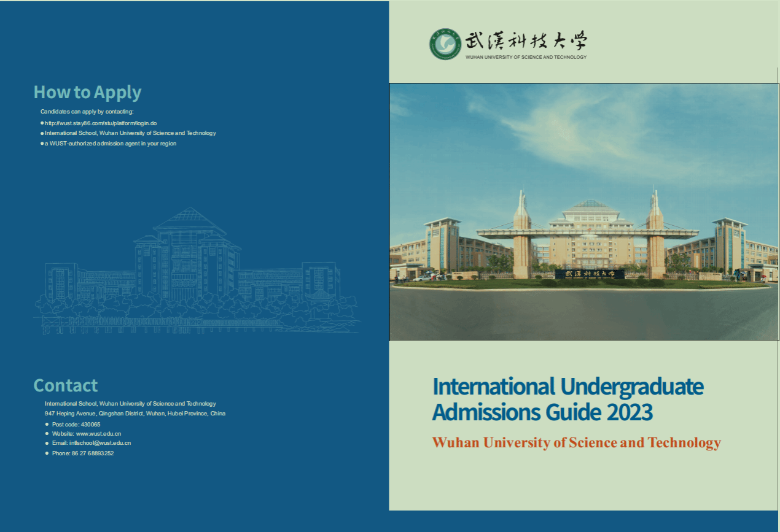Click the bullet dot before Post code
The width and height of the screenshot is (780, 532).
click(47, 424)
